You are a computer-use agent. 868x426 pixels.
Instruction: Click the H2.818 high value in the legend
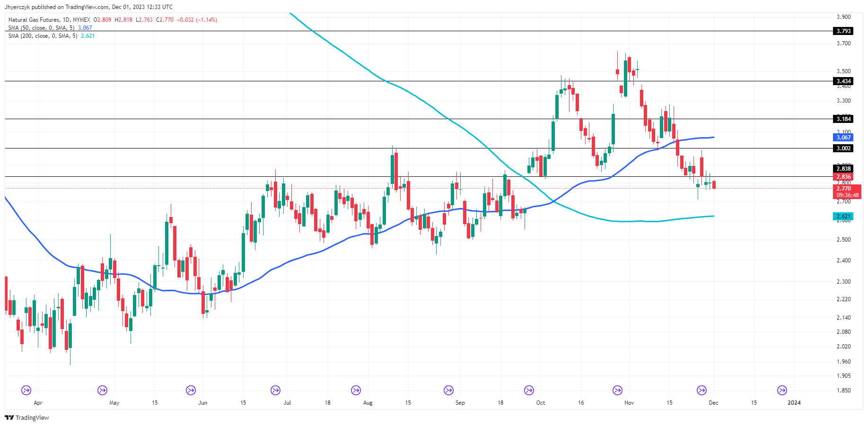point(124,20)
